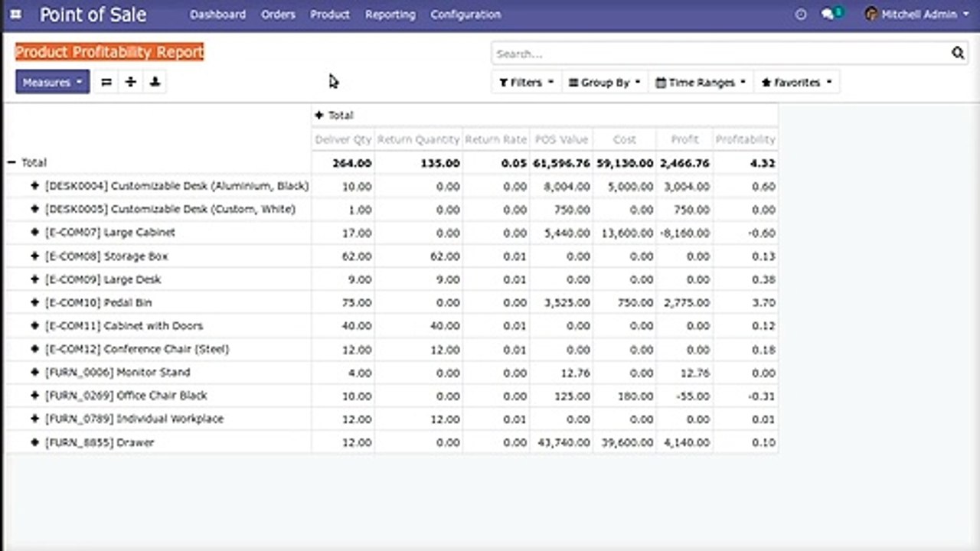Expand the DESK0005 Customizable Desk row
980x551 pixels.
coord(35,209)
